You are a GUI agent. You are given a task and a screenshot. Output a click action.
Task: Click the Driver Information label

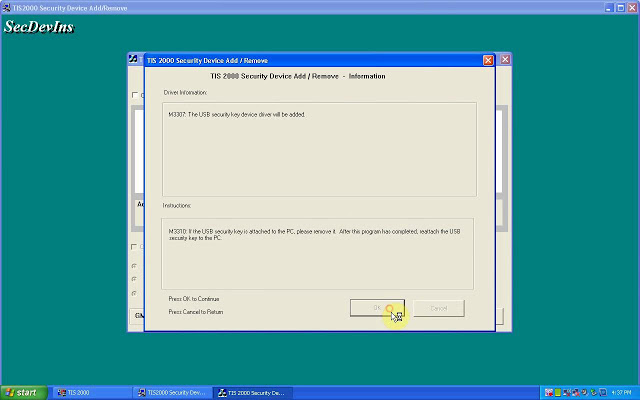(185, 93)
